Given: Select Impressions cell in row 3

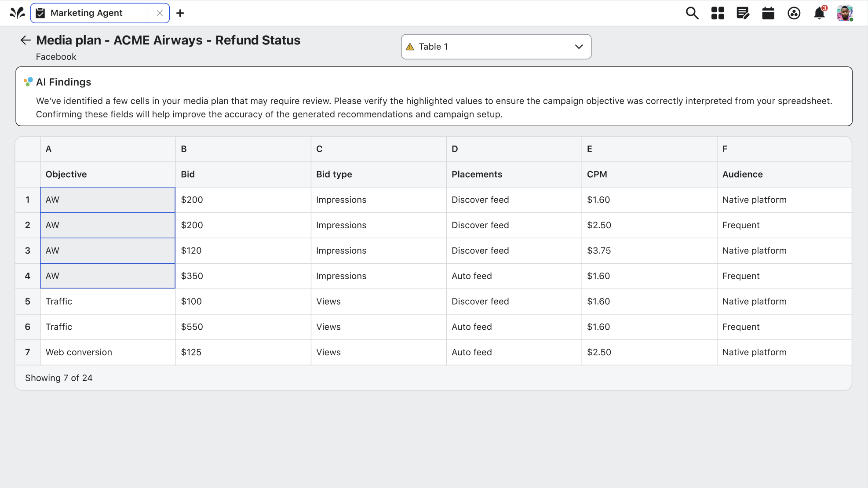Looking at the screenshot, I should click(379, 251).
